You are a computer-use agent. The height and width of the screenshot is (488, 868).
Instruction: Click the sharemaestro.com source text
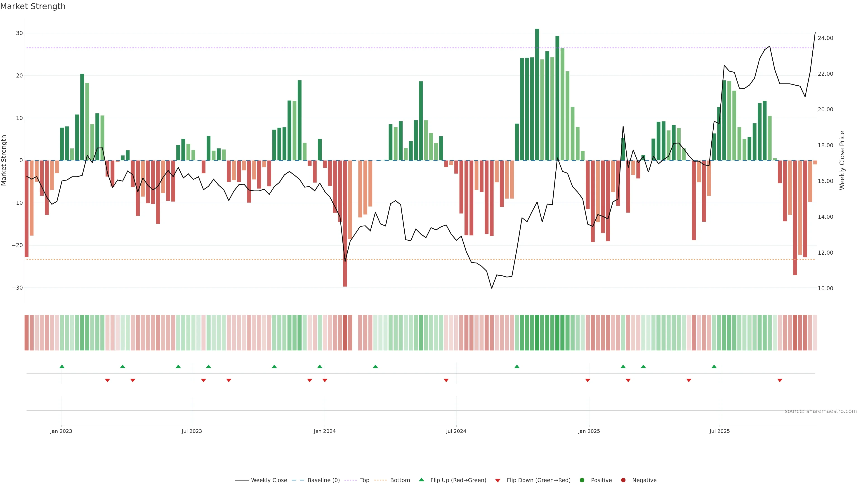821,411
